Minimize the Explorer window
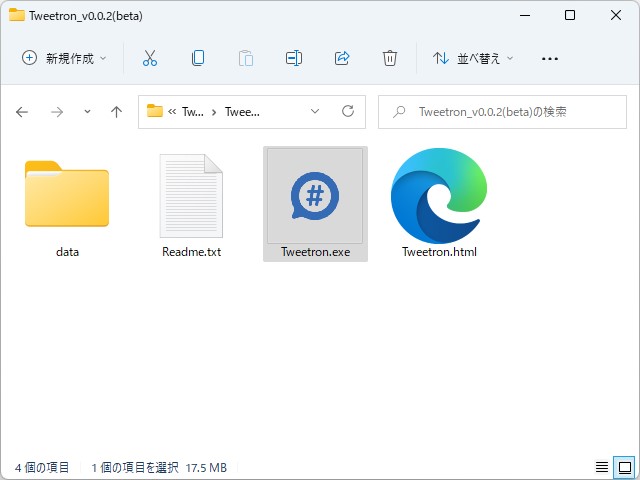The image size is (640, 480). [525, 16]
